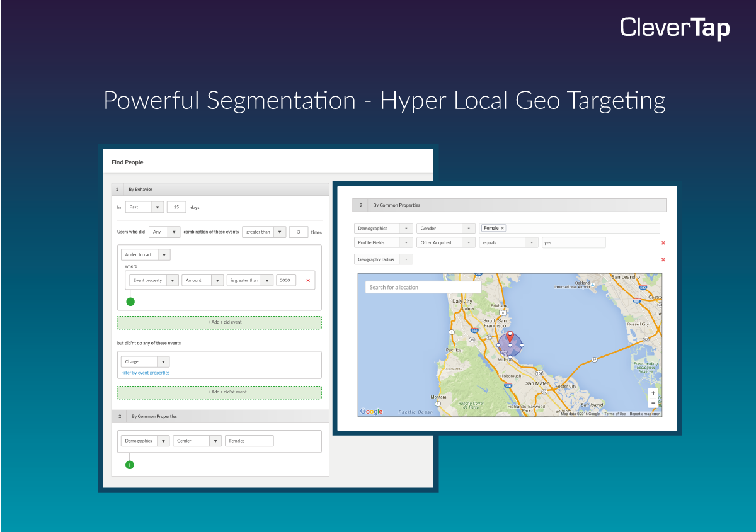The height and width of the screenshot is (532, 756).
Task: Remove the Amount event property condition
Action: tap(308, 280)
